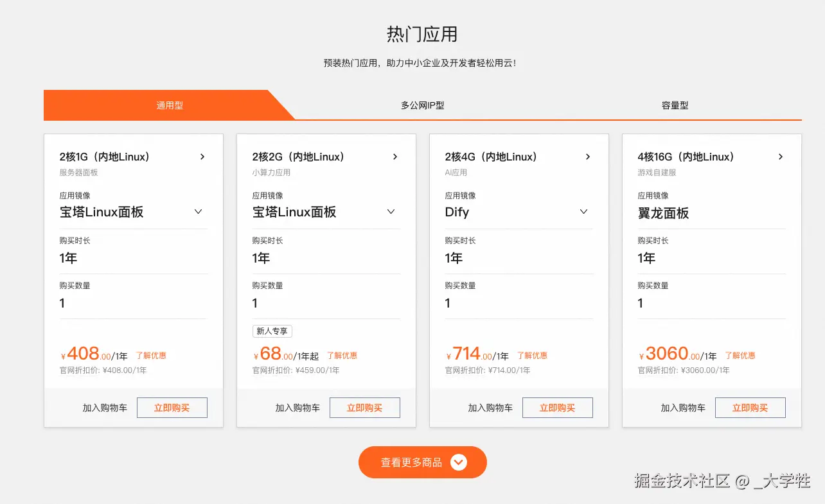Open the arrow beside 2核4G（内地Linux）

point(587,156)
